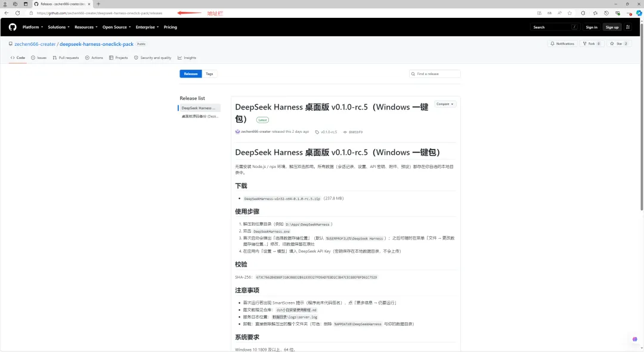Open browser essentials shield icon
The width and height of the screenshot is (644, 352).
point(617,13)
